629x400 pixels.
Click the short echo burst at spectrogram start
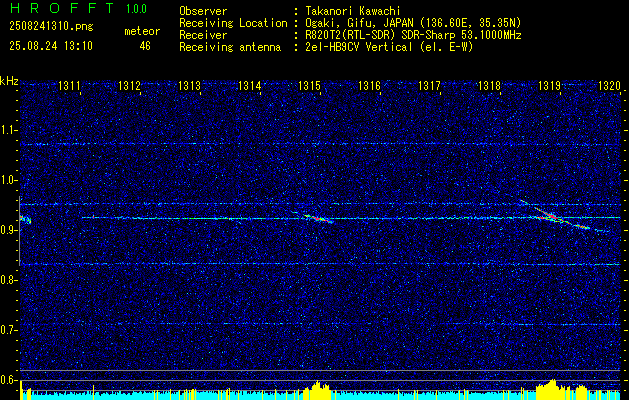click(25, 219)
